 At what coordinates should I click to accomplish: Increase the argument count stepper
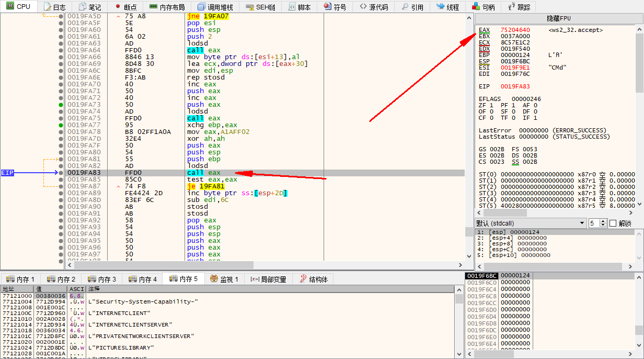click(603, 221)
